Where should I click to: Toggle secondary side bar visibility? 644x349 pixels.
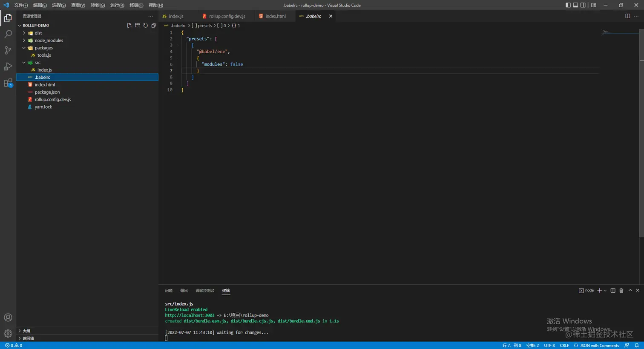pos(583,5)
